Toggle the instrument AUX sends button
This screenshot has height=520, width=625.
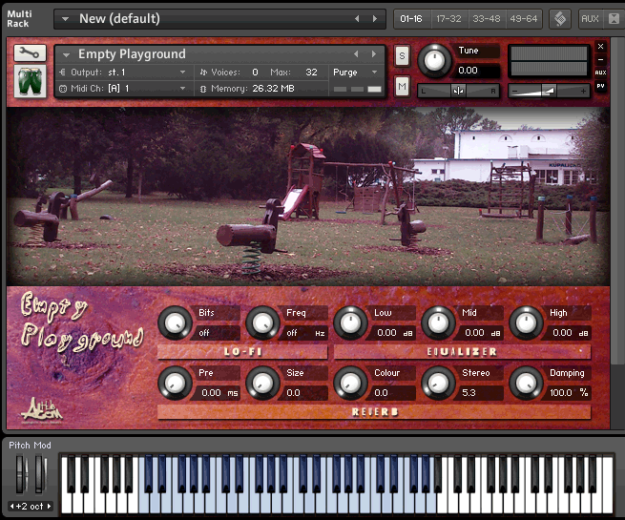pos(601,73)
